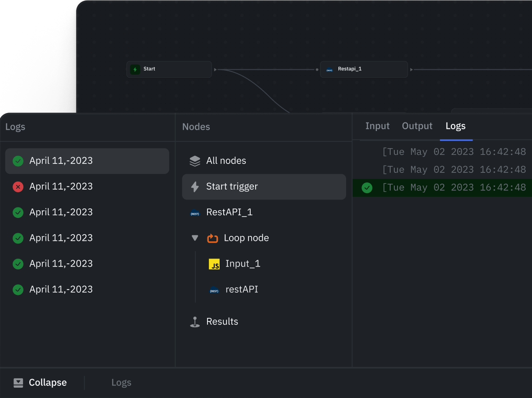Screen dimensions: 532x398
Task: Click the RestAPI_1 REST icon in Nodes list
Action: [x=195, y=213]
